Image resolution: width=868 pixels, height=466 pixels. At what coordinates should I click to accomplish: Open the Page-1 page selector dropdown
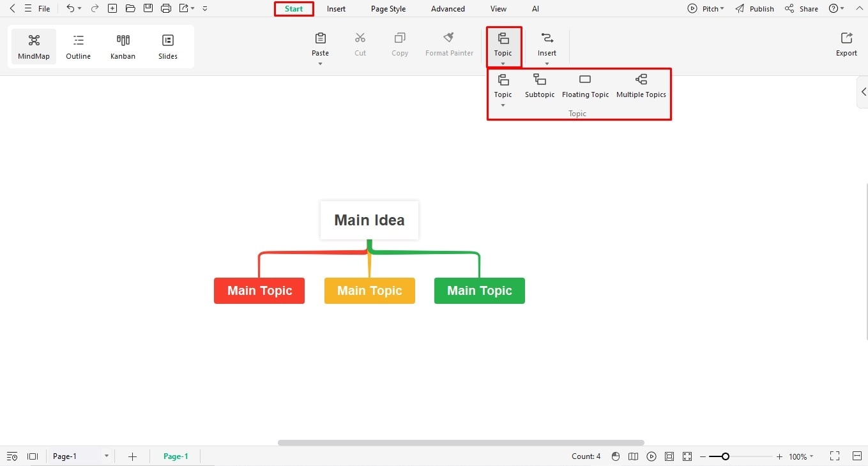(80, 456)
